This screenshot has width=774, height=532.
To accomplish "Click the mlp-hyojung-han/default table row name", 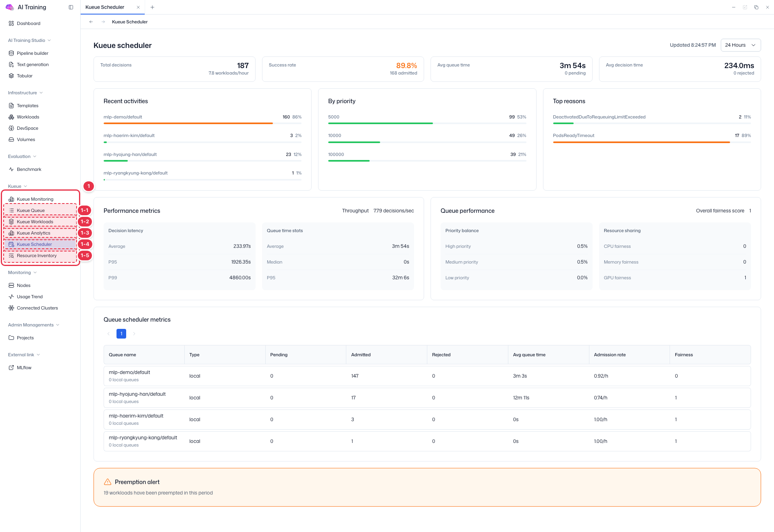I will coord(137,394).
